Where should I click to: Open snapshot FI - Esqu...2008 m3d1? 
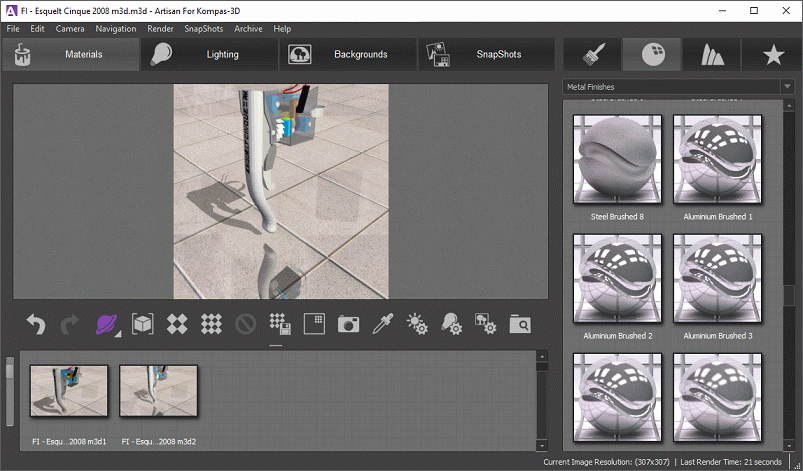pyautogui.click(x=69, y=390)
